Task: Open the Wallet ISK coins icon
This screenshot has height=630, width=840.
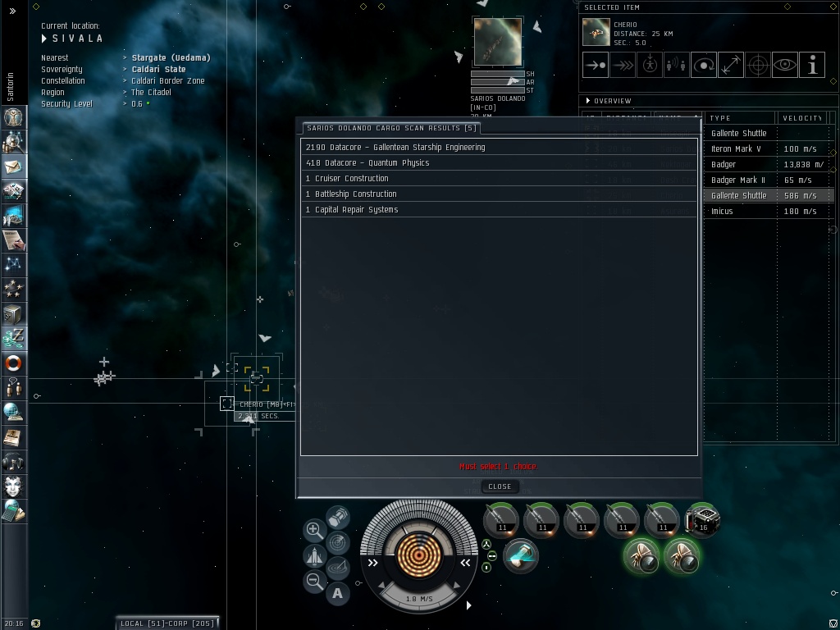Action: [x=13, y=339]
